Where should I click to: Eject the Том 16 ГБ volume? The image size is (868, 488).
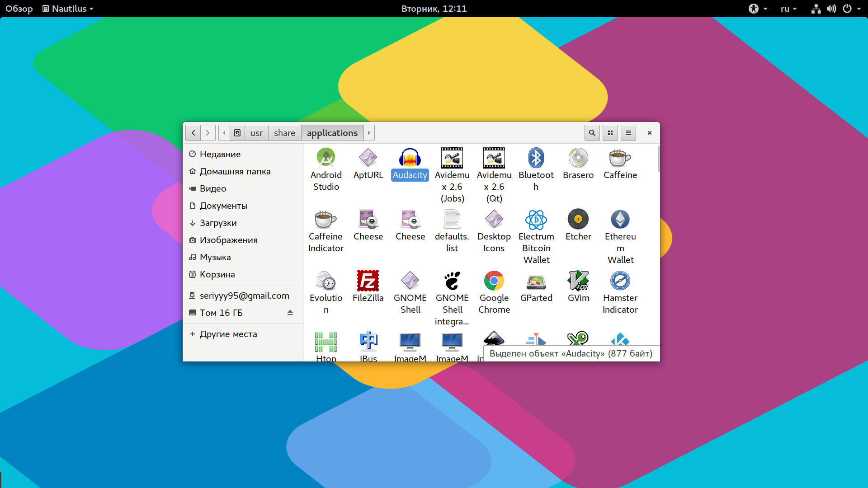290,313
